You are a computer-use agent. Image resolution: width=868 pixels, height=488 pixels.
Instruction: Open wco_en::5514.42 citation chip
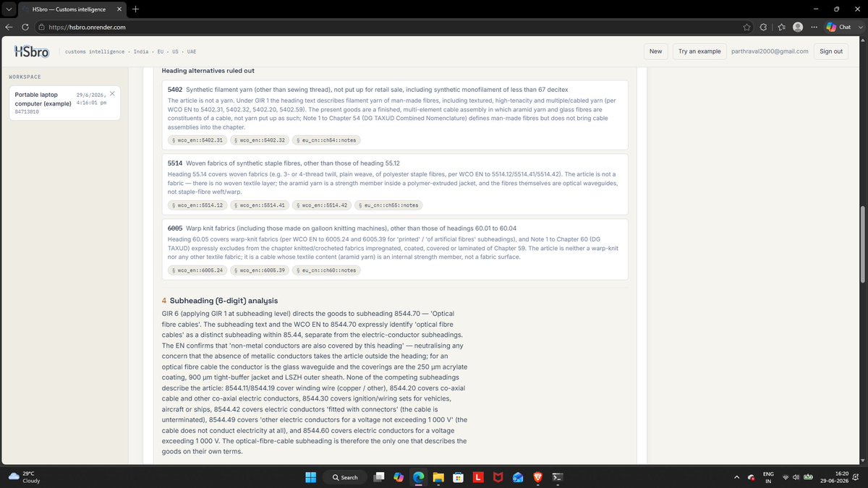[x=323, y=205]
